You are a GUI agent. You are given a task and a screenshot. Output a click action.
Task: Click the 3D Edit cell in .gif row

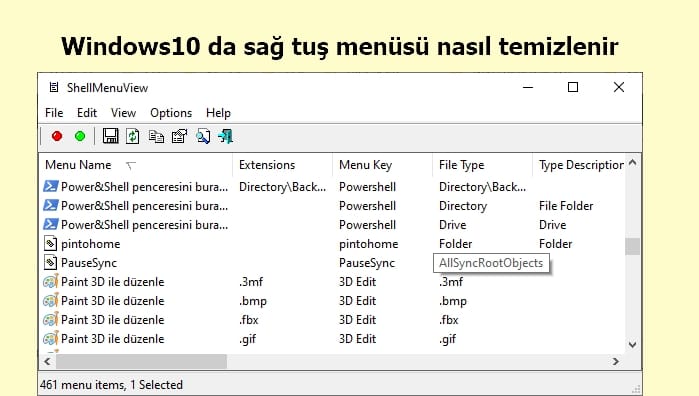(x=358, y=339)
